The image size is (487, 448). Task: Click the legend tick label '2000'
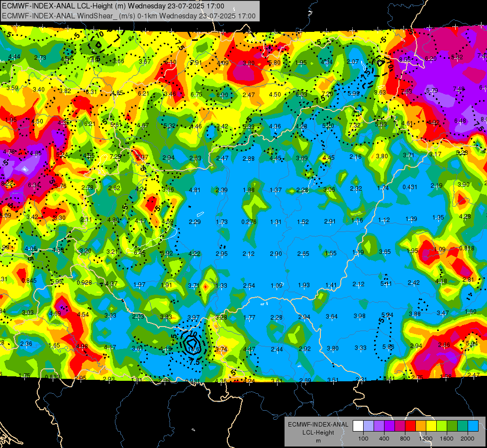click(468, 439)
